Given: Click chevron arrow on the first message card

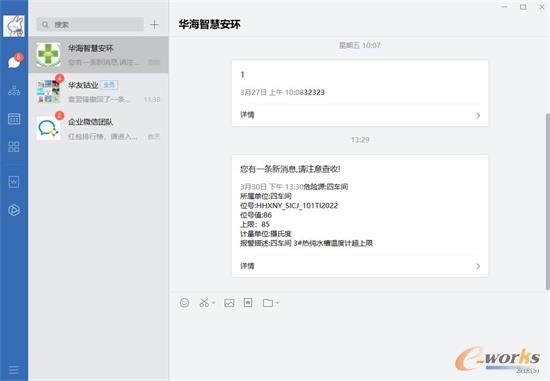Looking at the screenshot, I should coord(478,115).
